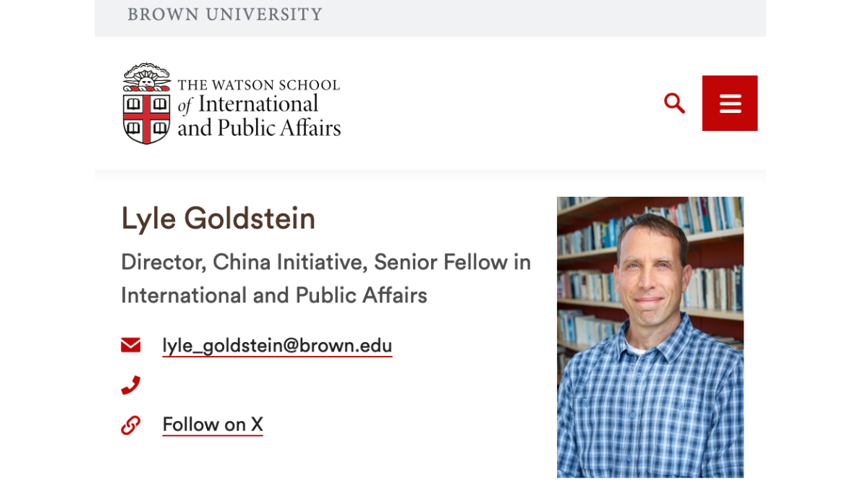
Task: Click the "Director, China Initiative" title line
Action: click(244, 262)
